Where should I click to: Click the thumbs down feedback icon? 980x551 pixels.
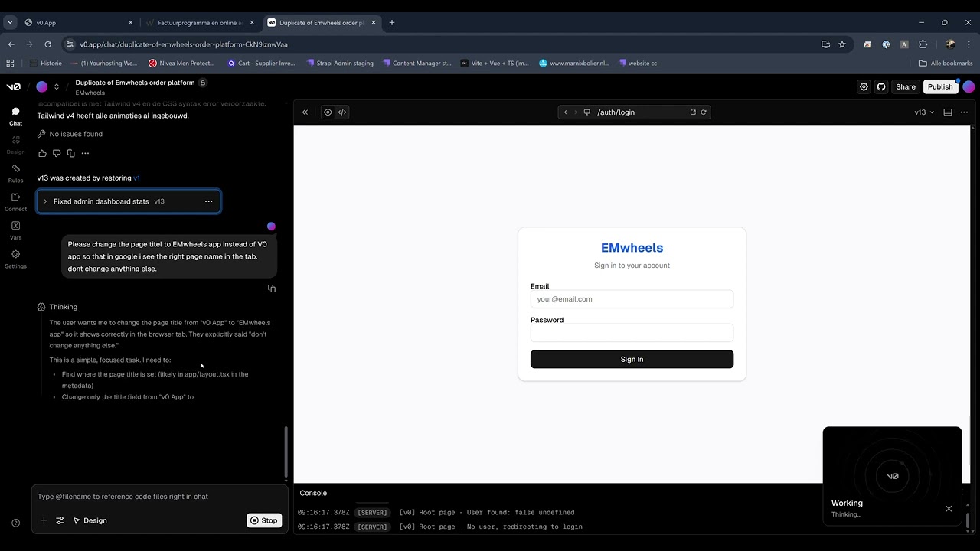click(57, 153)
